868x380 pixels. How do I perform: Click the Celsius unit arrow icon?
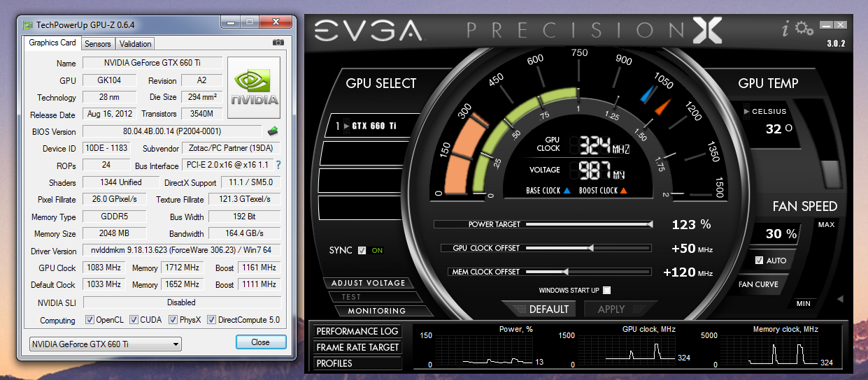pyautogui.click(x=746, y=112)
